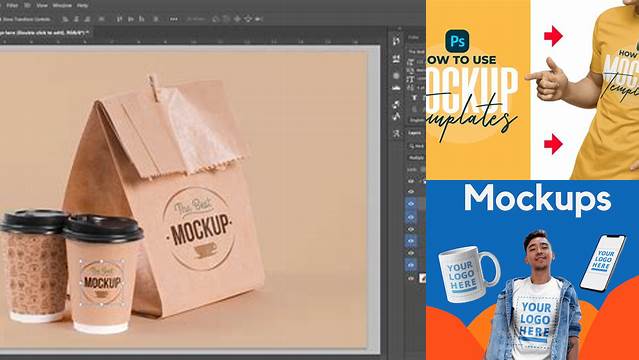Toggle visibility eye of the bottom layer

click(411, 278)
